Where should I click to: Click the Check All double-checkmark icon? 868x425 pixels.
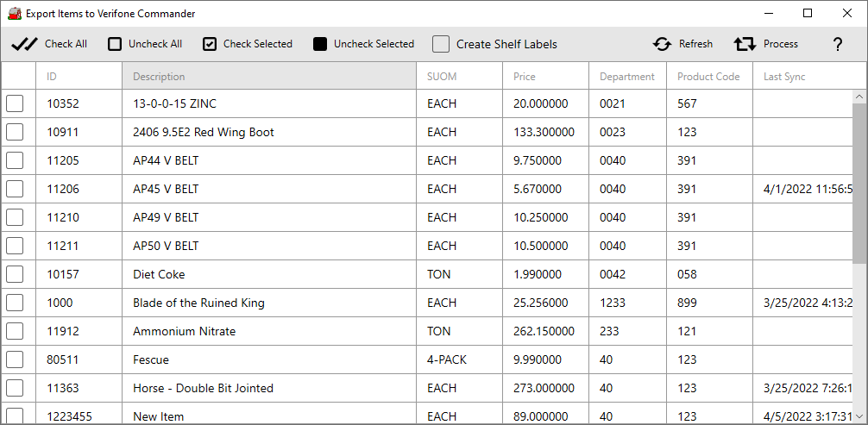tap(24, 44)
